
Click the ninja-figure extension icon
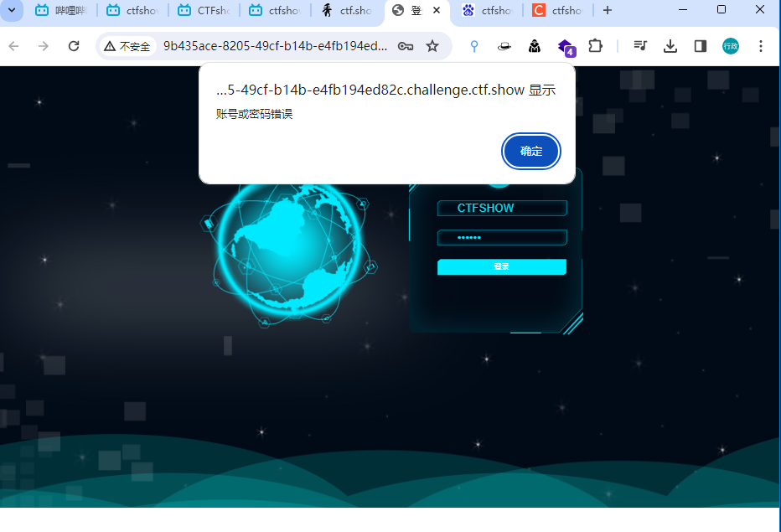coord(534,46)
